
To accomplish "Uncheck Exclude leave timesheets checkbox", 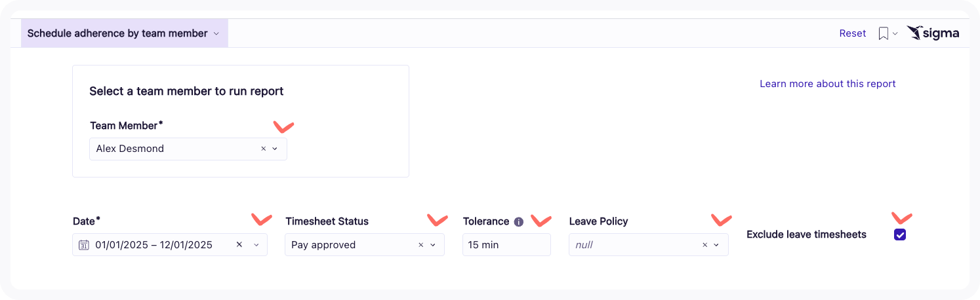I will click(900, 234).
